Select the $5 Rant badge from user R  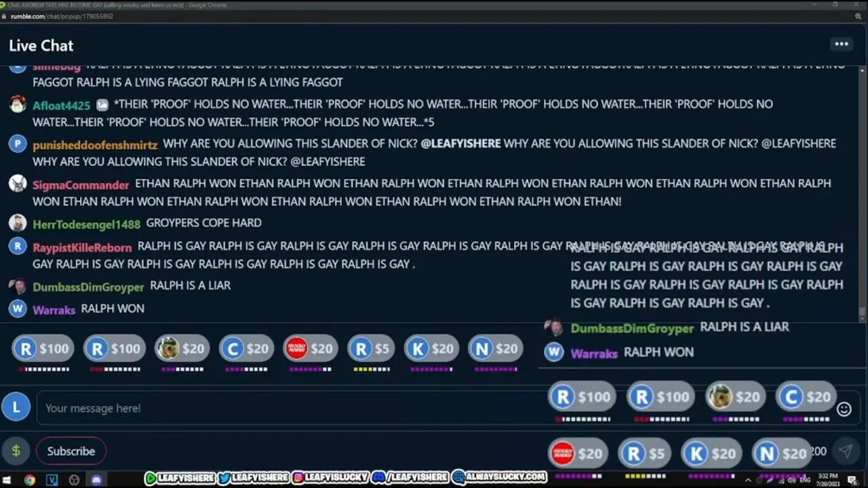(370, 348)
